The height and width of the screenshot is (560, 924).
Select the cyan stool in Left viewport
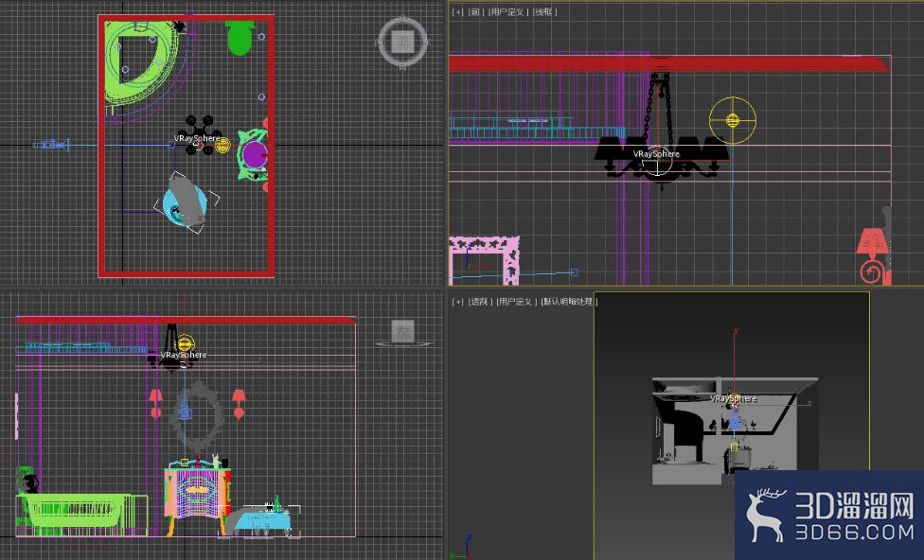point(260,520)
